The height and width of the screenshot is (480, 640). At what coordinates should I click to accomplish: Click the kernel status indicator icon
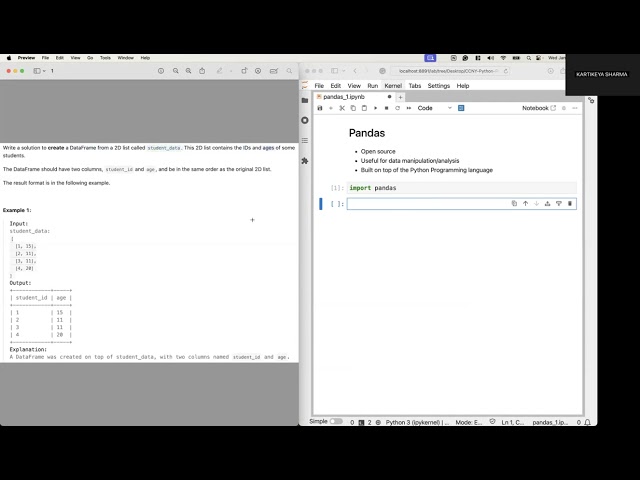(564, 108)
